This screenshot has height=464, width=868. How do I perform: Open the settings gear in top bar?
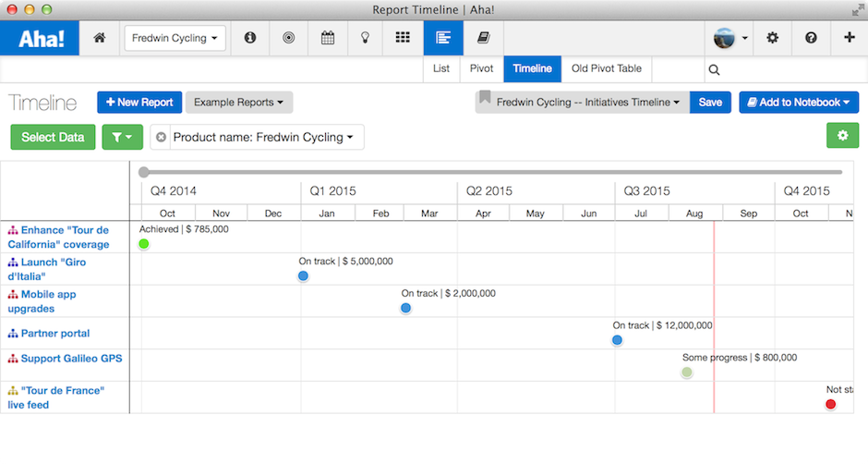click(772, 38)
